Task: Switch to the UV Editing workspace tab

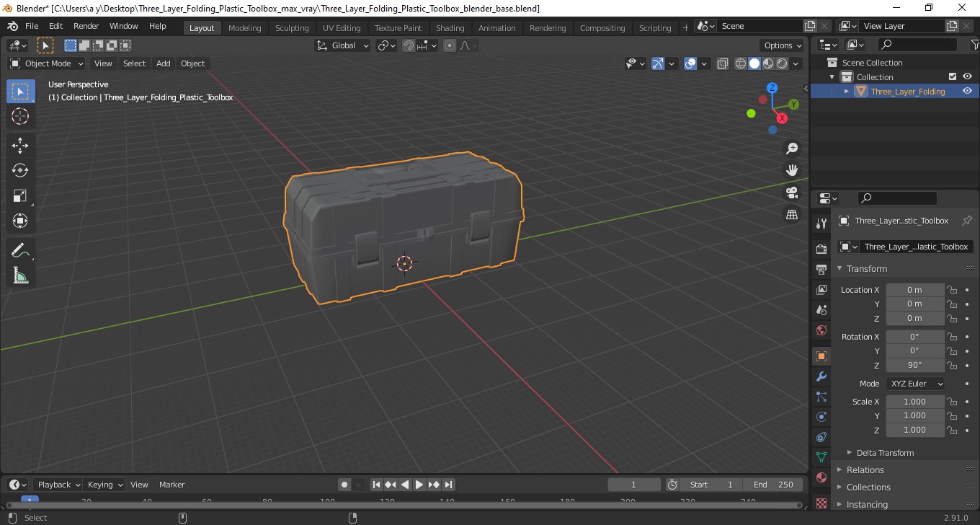Action: click(342, 28)
